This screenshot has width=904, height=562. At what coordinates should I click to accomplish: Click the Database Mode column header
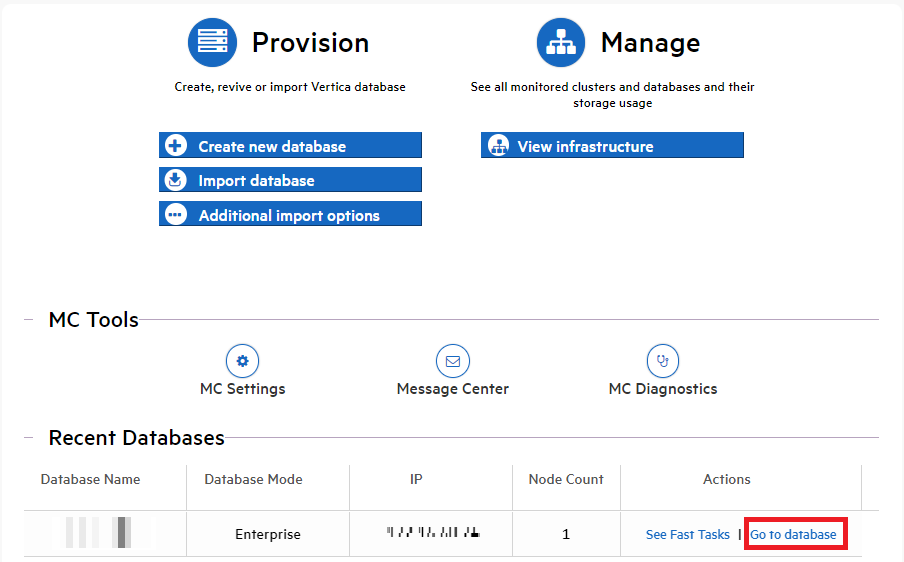pyautogui.click(x=253, y=480)
